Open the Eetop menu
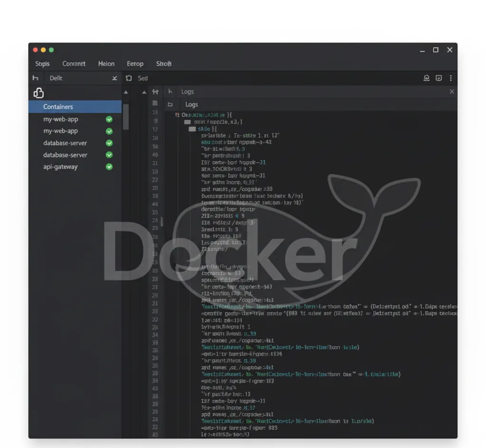 tap(135, 64)
